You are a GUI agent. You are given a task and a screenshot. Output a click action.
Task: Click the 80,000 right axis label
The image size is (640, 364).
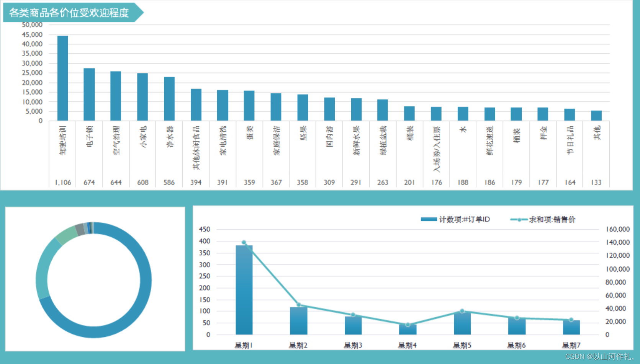pos(616,282)
